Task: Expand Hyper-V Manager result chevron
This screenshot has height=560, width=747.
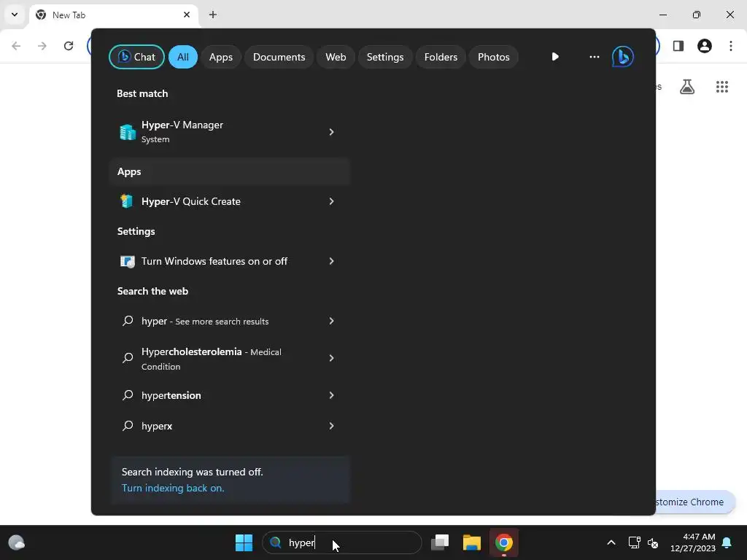Action: (x=332, y=132)
